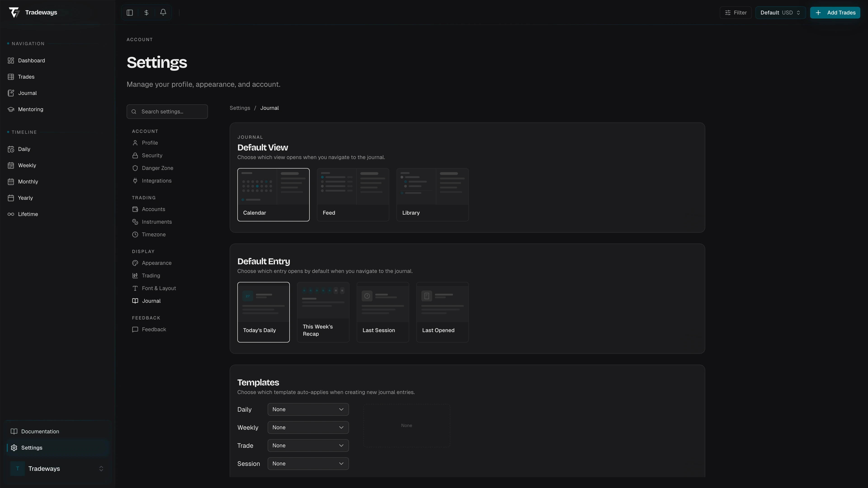Click the dollar sign currency icon
The image size is (868, 488).
(146, 13)
